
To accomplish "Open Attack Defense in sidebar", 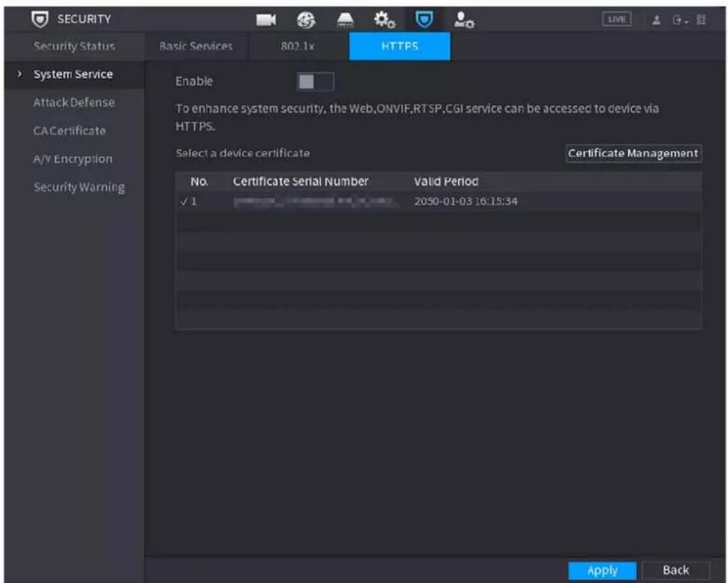I will click(74, 102).
